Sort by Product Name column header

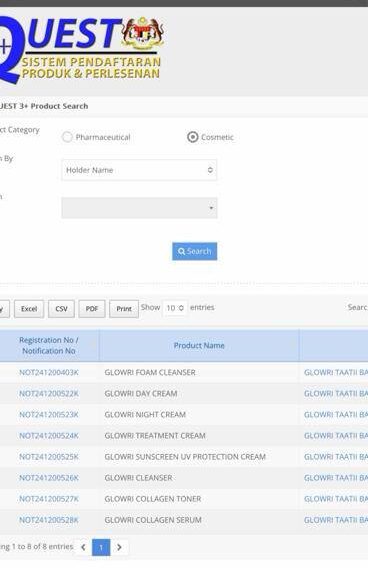point(199,345)
